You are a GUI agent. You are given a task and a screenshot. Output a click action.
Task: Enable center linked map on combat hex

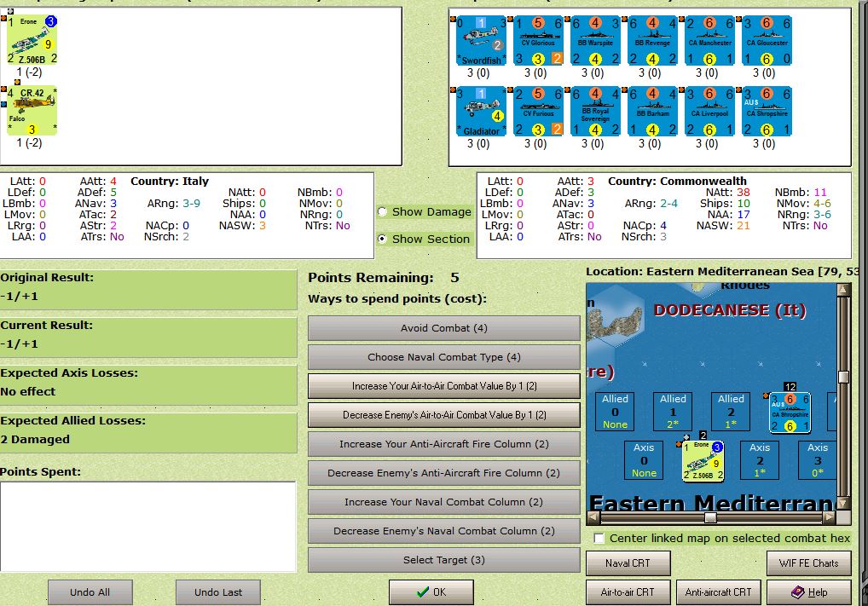click(x=722, y=538)
